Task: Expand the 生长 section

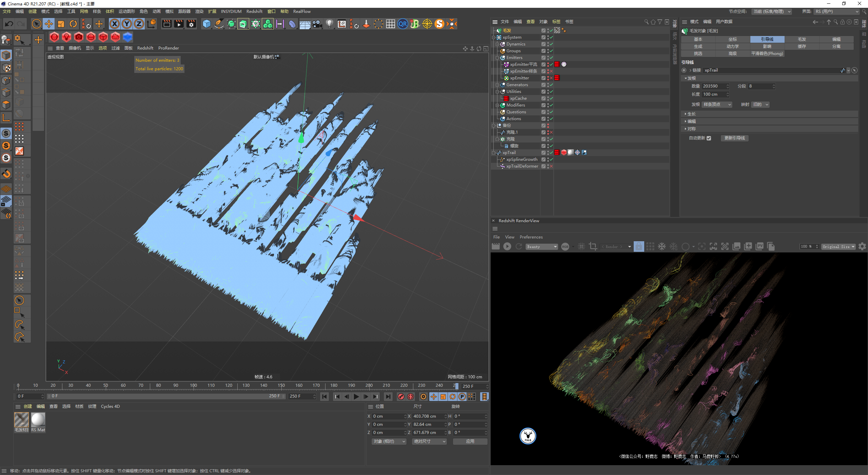Action: pos(691,114)
